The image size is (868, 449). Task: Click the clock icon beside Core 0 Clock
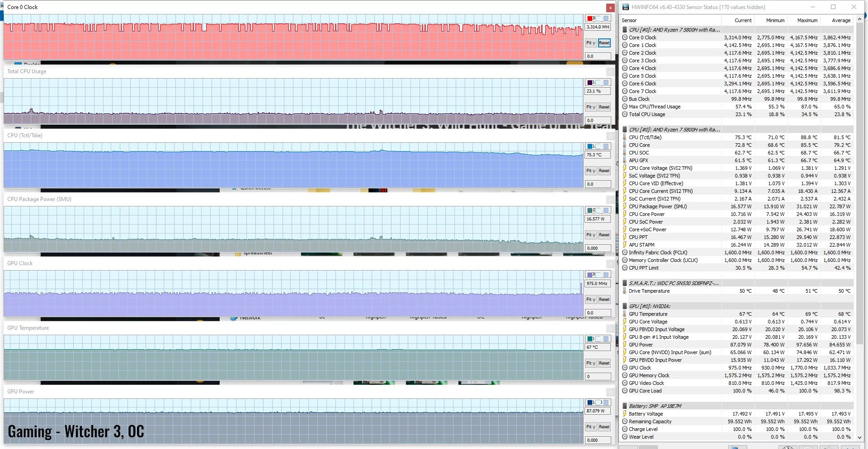click(x=625, y=37)
